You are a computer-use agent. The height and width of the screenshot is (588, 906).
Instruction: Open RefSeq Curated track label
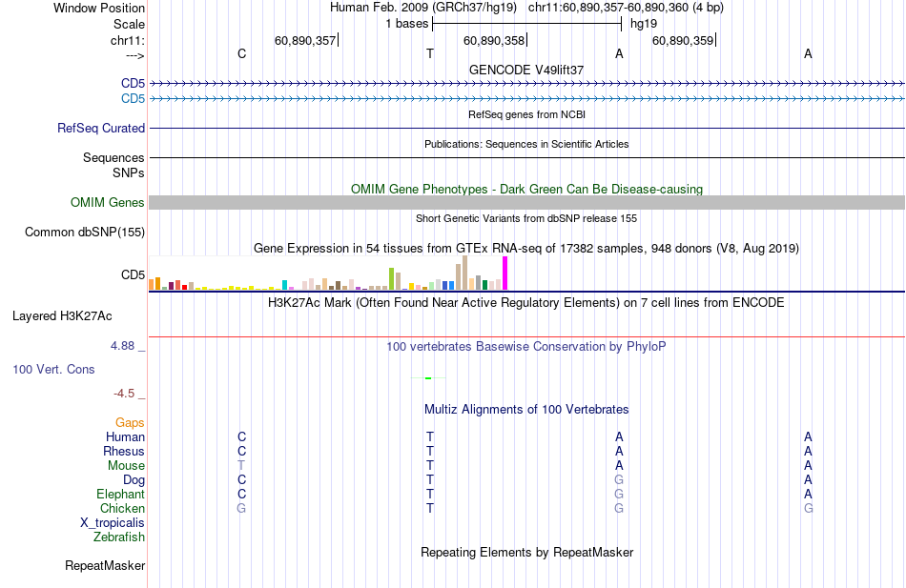click(101, 129)
